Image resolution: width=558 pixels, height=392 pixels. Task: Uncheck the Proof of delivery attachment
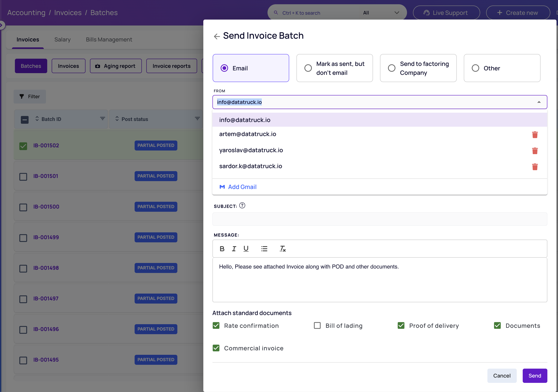pyautogui.click(x=401, y=325)
